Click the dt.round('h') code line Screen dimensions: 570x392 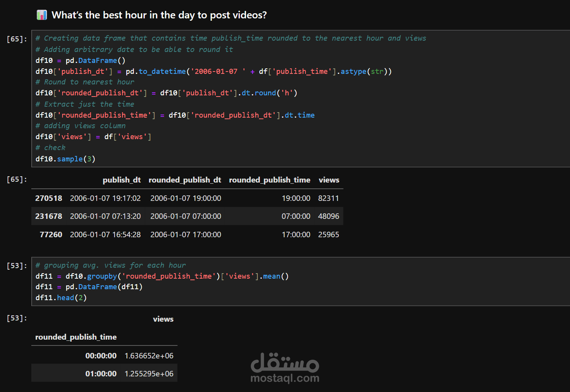pyautogui.click(x=166, y=93)
